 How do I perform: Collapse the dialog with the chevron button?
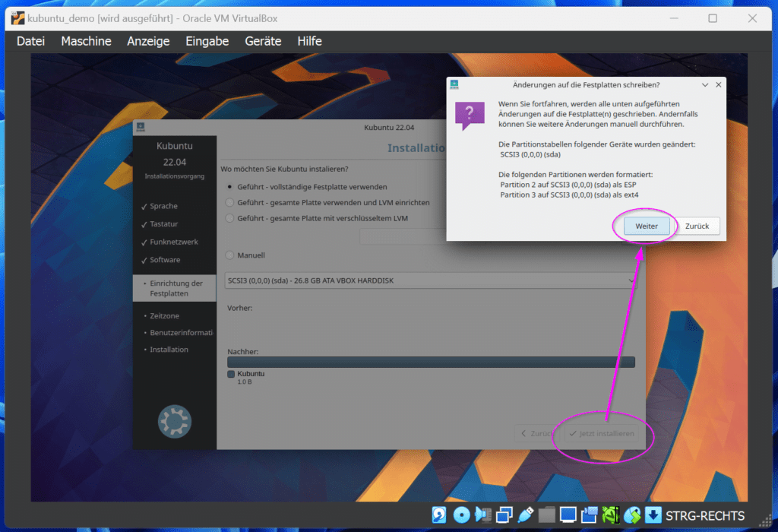pos(705,85)
